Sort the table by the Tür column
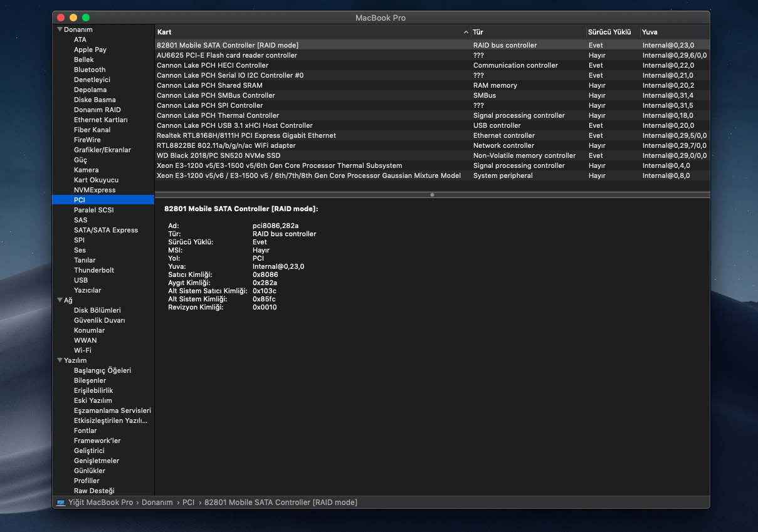Screen dimensions: 758x532 tap(528, 32)
